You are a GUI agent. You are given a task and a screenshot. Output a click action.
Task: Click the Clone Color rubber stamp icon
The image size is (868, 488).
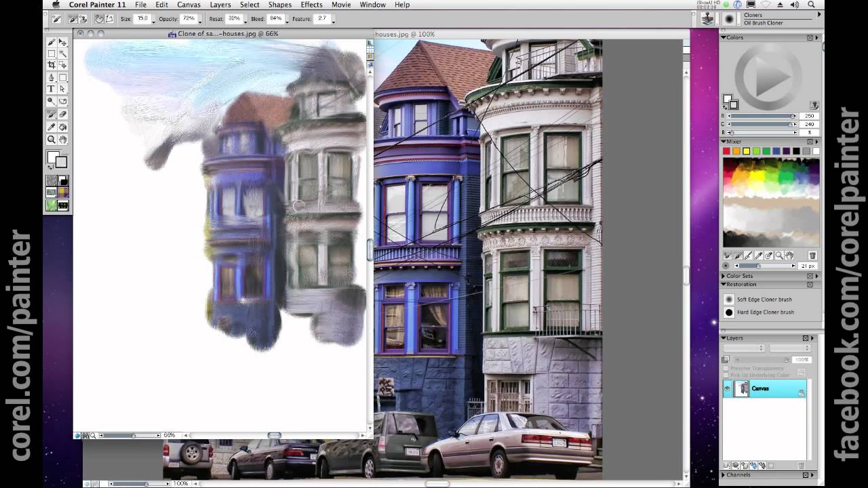click(814, 106)
